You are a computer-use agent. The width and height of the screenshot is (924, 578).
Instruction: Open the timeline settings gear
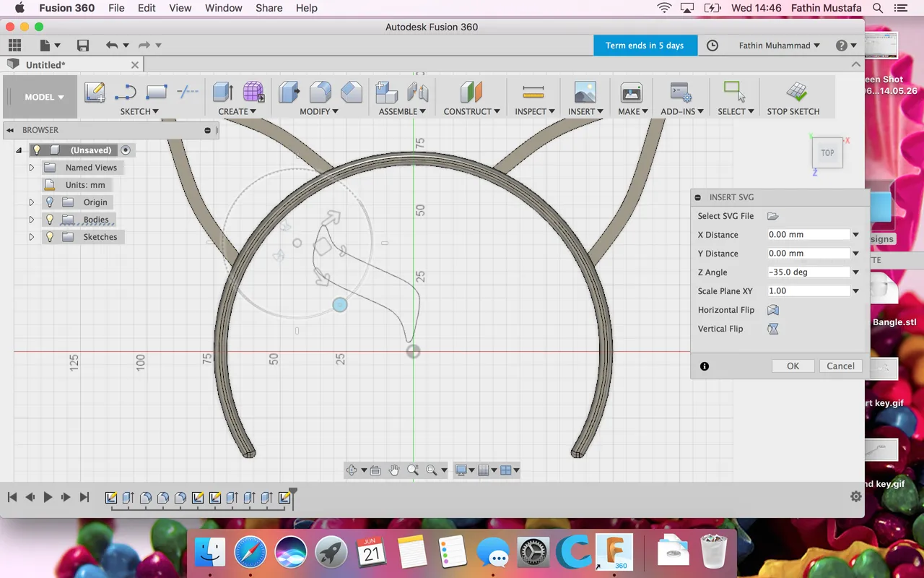pyautogui.click(x=856, y=496)
